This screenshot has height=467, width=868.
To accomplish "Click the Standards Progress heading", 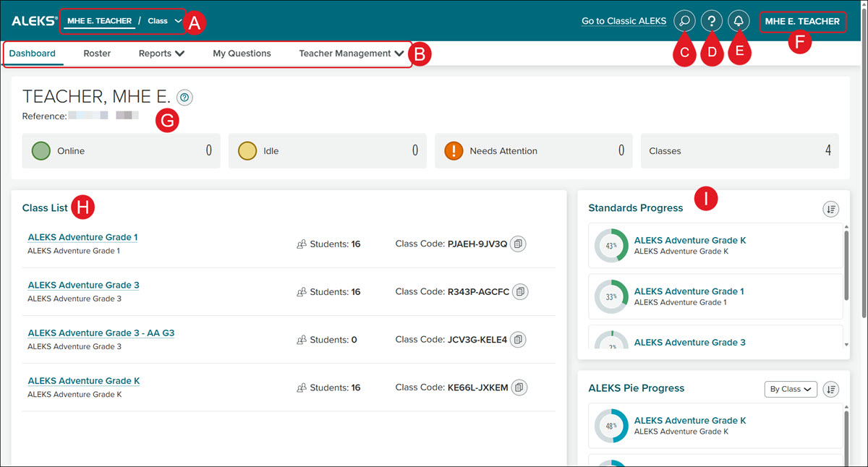I will (636, 208).
